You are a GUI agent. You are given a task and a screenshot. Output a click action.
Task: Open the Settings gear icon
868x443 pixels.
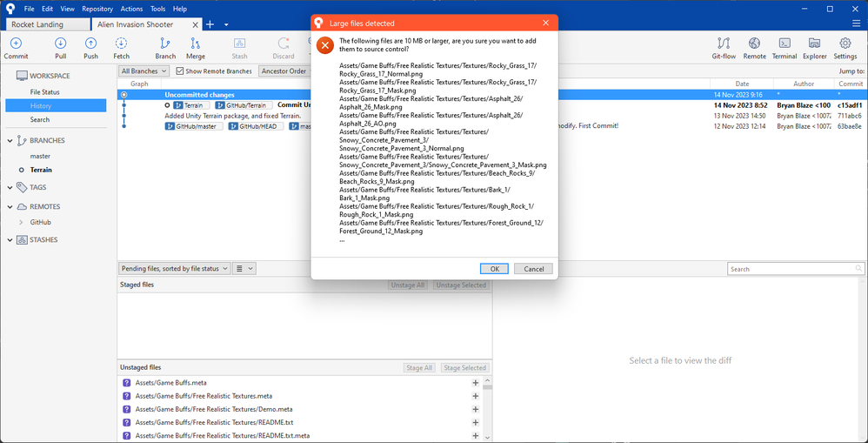pyautogui.click(x=845, y=47)
